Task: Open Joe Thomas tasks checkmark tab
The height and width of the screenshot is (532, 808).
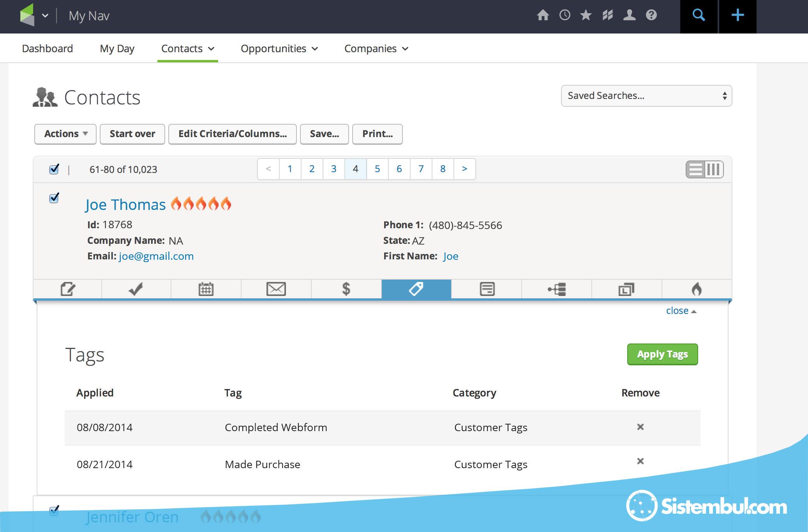Action: click(136, 289)
